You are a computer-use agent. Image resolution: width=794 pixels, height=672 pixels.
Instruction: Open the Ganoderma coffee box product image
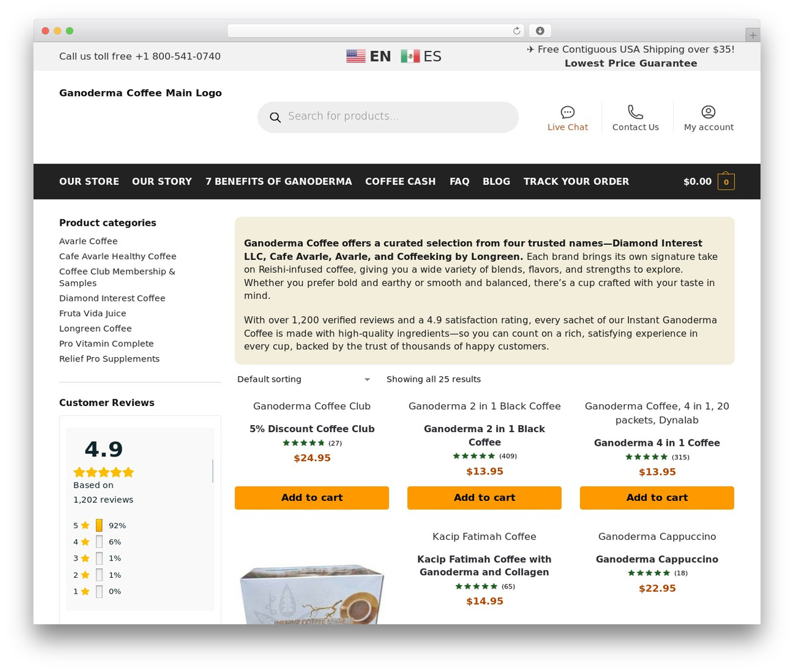(x=312, y=594)
